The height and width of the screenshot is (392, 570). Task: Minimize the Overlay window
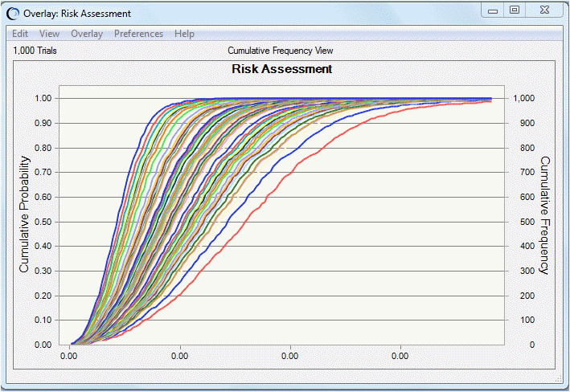tap(493, 10)
